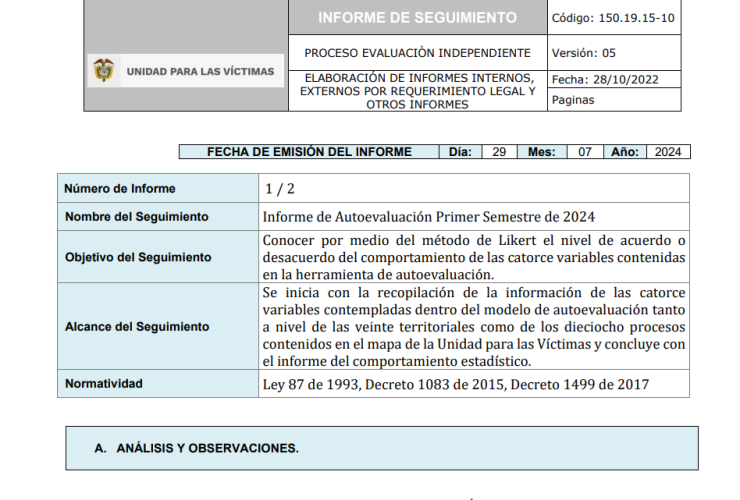Image resolution: width=740 pixels, height=500 pixels.
Task: Click the 'Código: 150.19.15-10' cell
Action: [x=614, y=18]
